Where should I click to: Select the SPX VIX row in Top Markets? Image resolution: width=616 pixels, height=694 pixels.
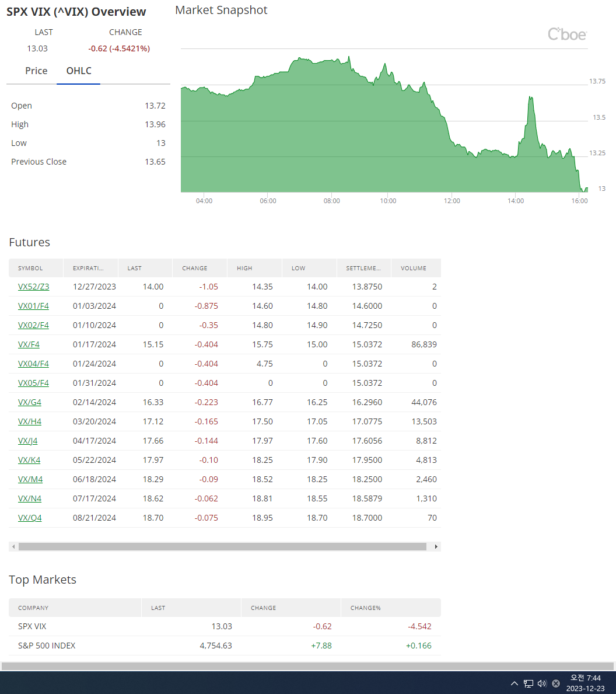click(225, 626)
